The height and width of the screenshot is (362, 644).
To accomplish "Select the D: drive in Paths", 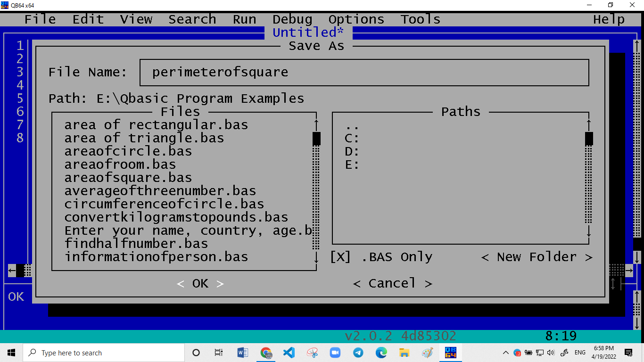I will [x=352, y=151].
